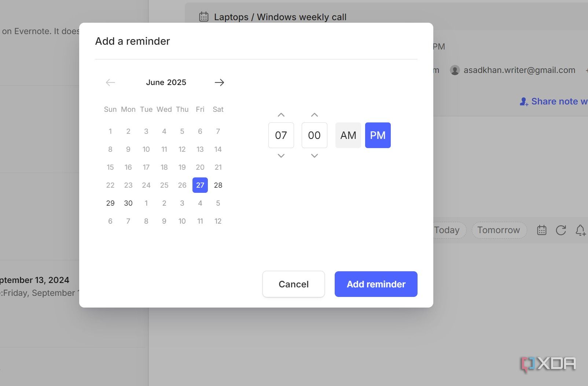This screenshot has width=588, height=386.
Task: Select highlighted date 27
Action: 200,185
